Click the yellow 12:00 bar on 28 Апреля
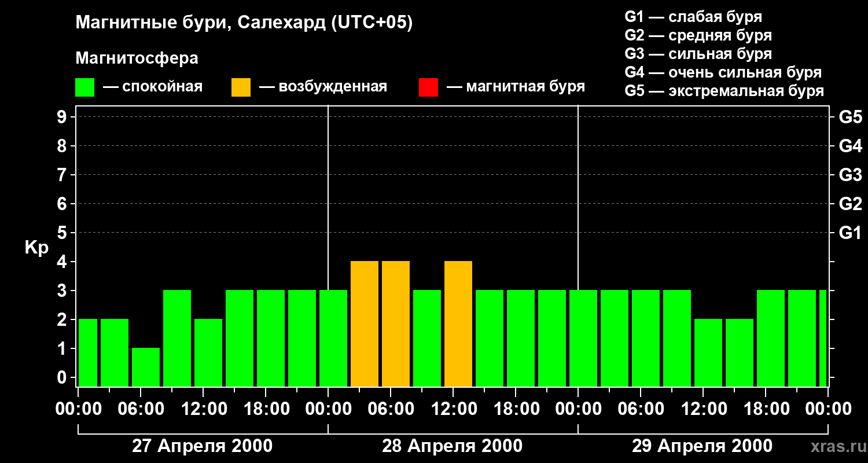Viewport: 868px width, 463px height. point(458,324)
